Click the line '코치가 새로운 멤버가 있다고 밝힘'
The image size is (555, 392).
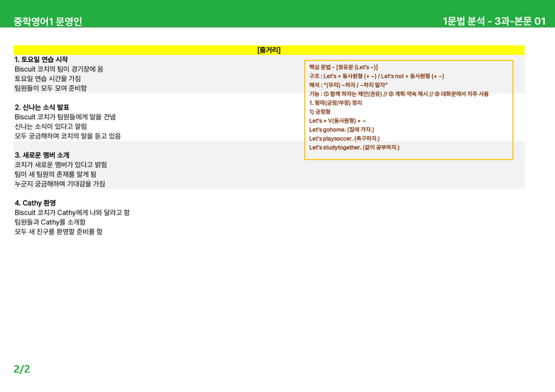click(61, 165)
